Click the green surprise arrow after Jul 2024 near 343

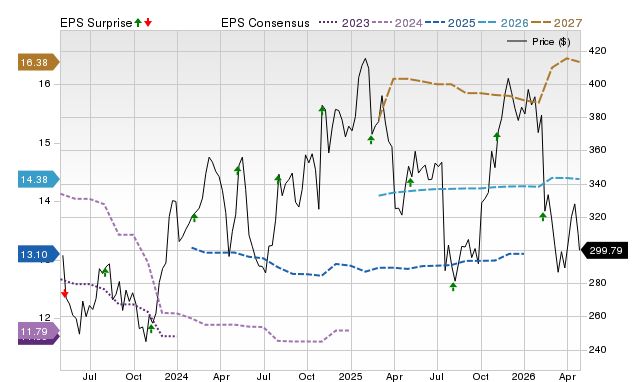coord(278,179)
